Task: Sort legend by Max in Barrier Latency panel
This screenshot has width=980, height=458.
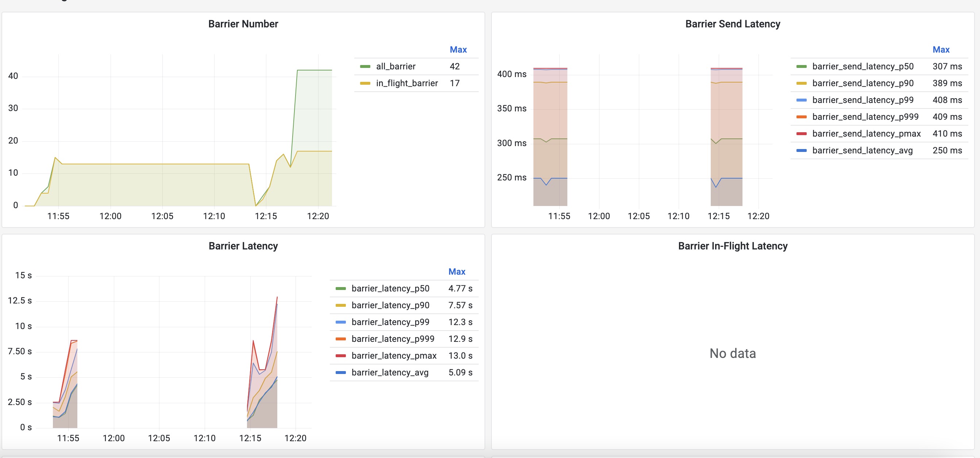Action: click(458, 271)
